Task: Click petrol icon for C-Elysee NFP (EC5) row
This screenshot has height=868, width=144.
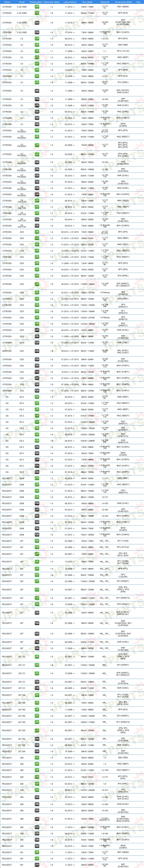Action: 37,13
